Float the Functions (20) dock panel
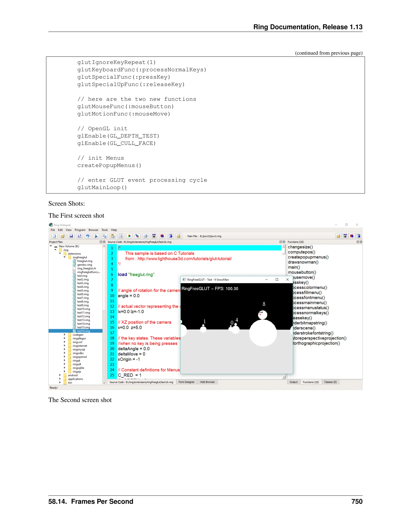This screenshot has height=532, width=411. [x=358, y=242]
